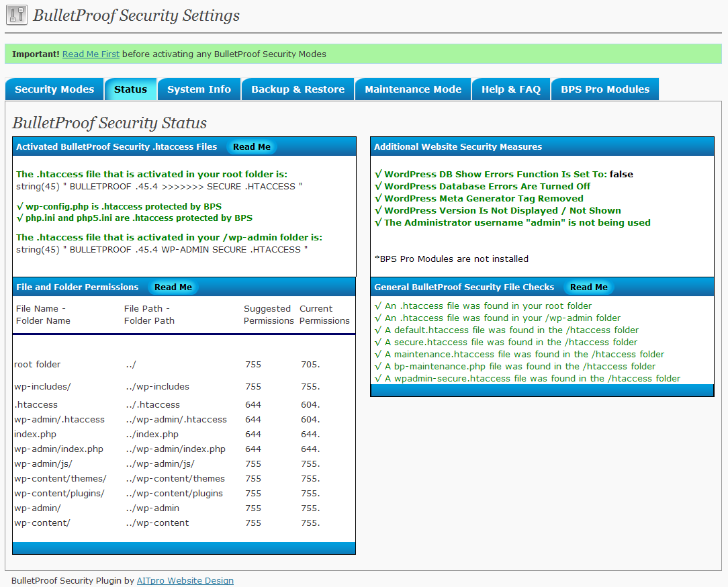Go to Backup & Restore tab
This screenshot has width=728, height=587.
(298, 89)
